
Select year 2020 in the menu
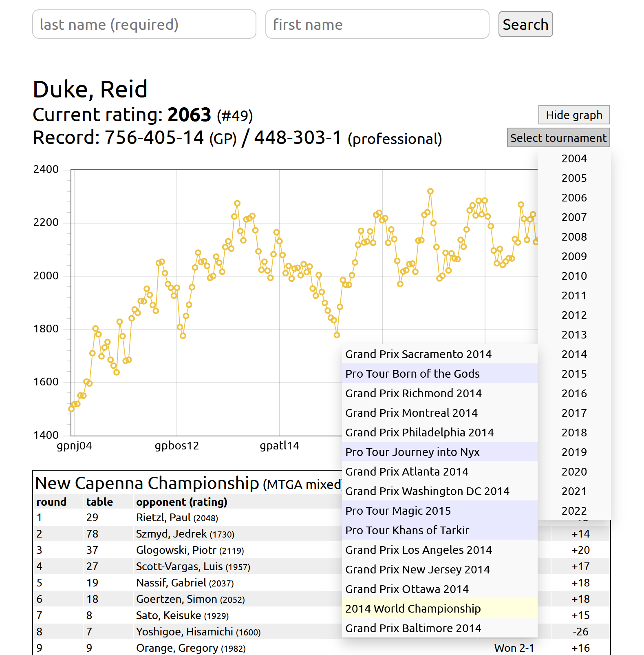574,472
